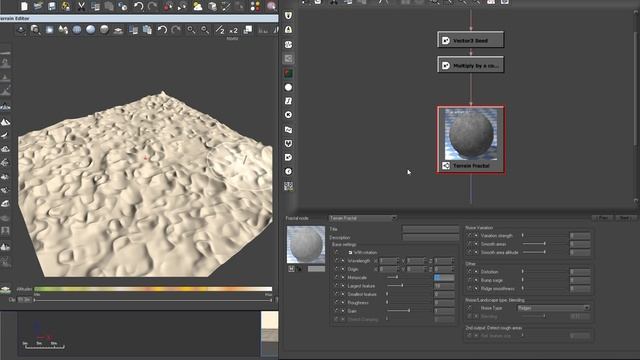This screenshot has height=360, width=640.
Task: Click the arrow button beside Smooth areas label
Action: tap(476, 244)
